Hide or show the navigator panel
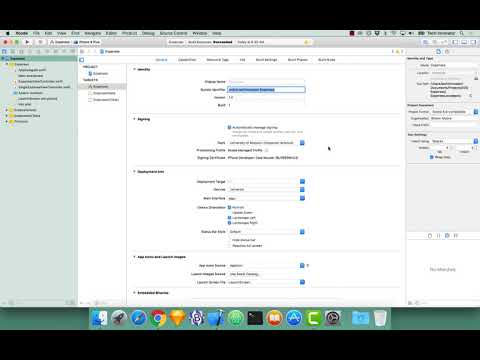 click(455, 42)
